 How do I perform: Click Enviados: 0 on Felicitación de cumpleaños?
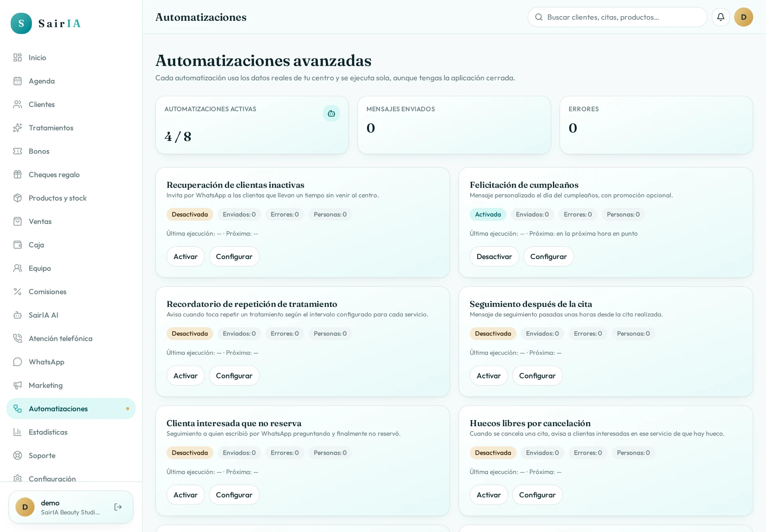pyautogui.click(x=532, y=214)
